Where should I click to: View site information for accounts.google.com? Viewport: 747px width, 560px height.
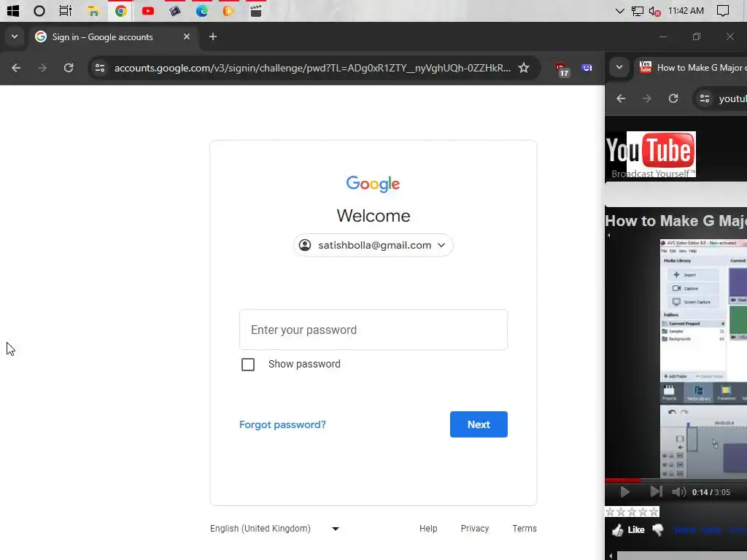tap(99, 68)
